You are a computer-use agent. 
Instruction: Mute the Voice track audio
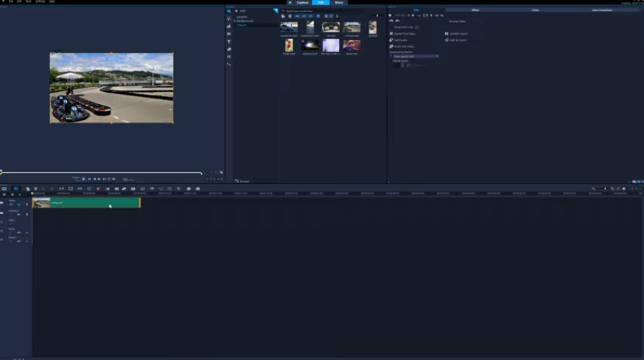click(19, 233)
